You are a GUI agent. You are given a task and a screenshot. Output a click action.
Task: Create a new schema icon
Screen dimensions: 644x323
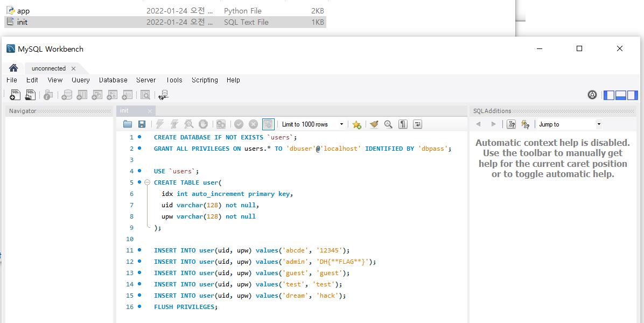[x=67, y=95]
